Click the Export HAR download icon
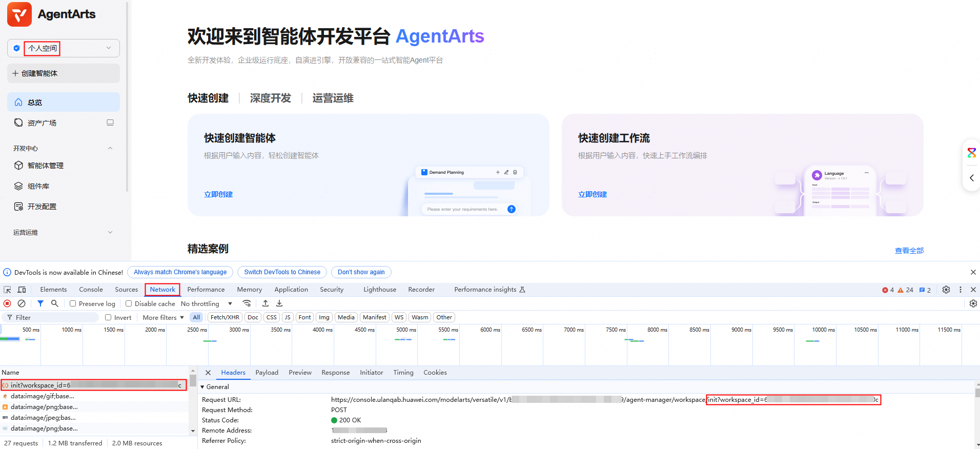 [279, 303]
